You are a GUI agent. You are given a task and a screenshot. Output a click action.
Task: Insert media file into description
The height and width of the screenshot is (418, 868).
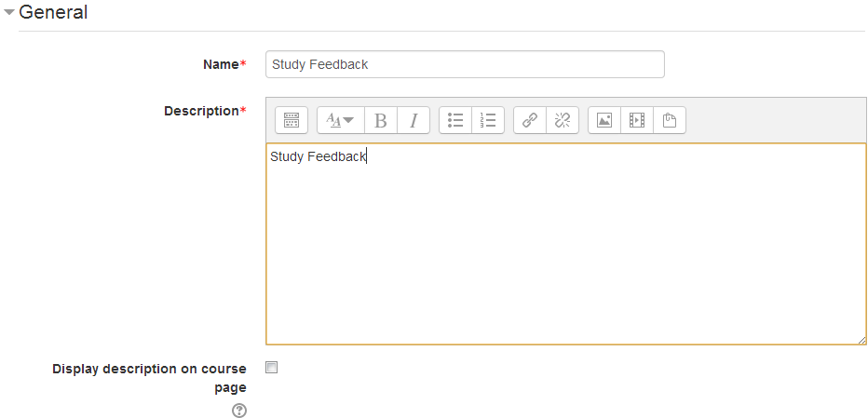tap(637, 120)
